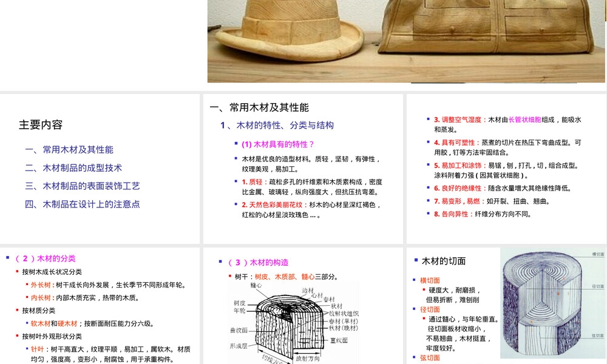This screenshot has width=607, height=364.
Task: Click the red label 7. 易变形，易燃
Action: 457,201
